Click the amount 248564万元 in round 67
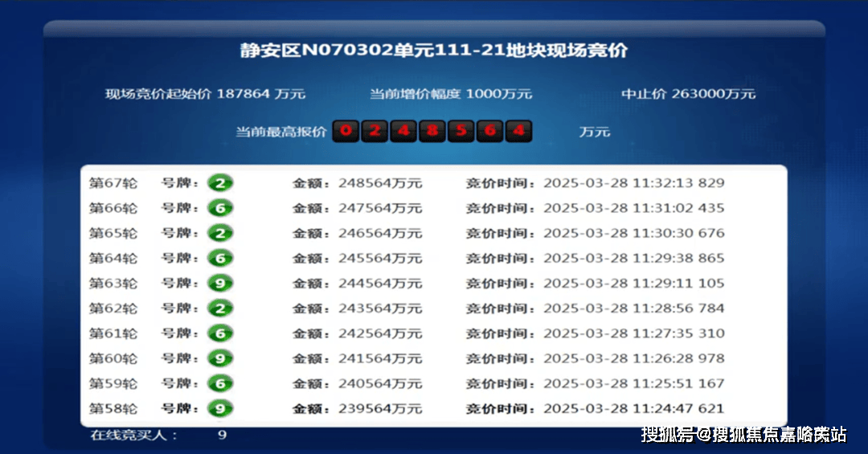The width and height of the screenshot is (868, 454). 379,183
